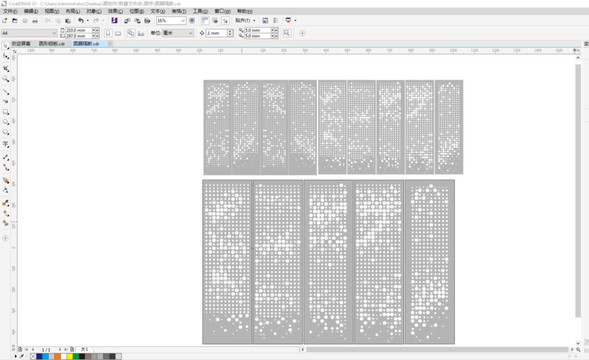Select the Pick tool

tap(6, 45)
